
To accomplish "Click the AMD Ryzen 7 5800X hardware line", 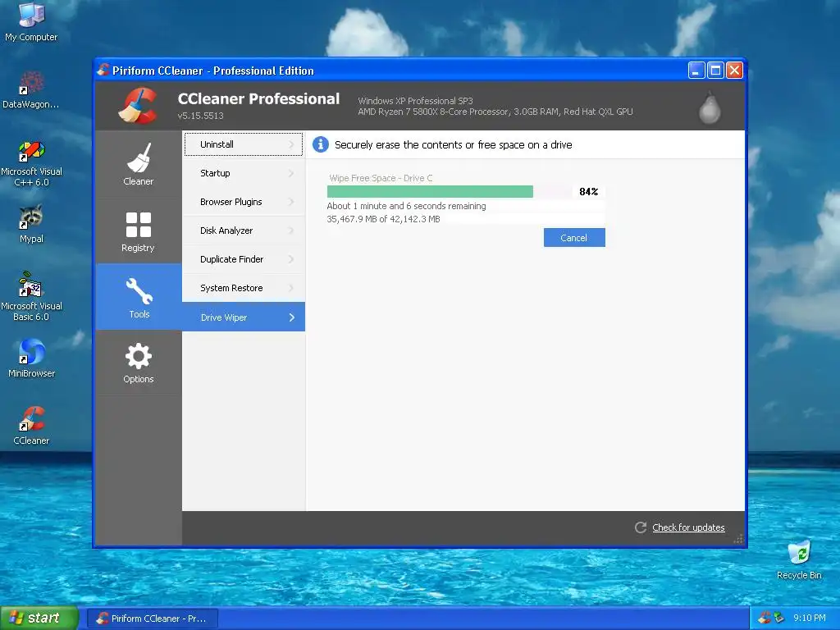I will 495,112.
